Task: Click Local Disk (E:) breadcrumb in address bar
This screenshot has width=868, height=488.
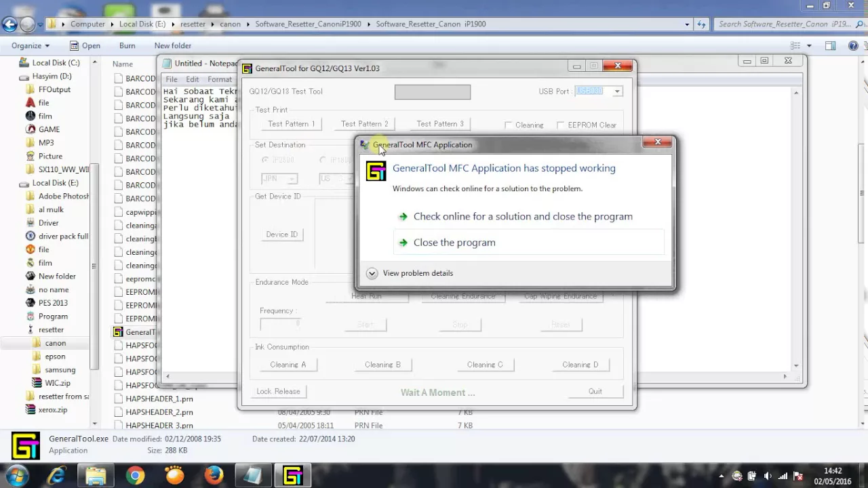Action: coord(142,24)
